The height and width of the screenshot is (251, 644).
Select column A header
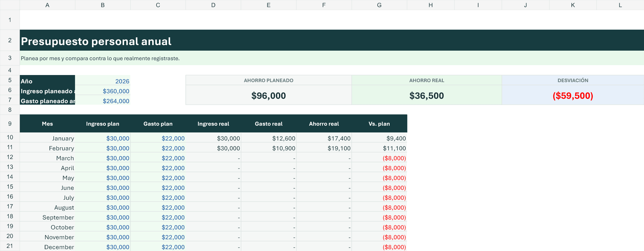click(48, 5)
